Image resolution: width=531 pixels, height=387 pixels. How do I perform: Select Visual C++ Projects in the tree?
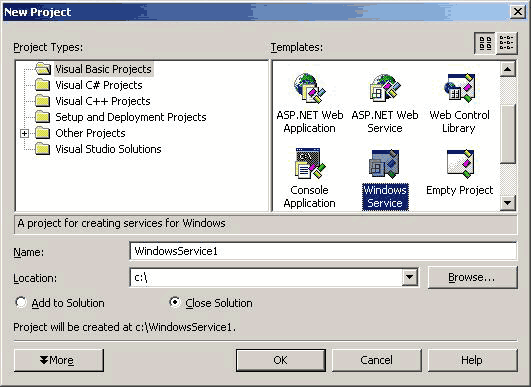coord(103,101)
